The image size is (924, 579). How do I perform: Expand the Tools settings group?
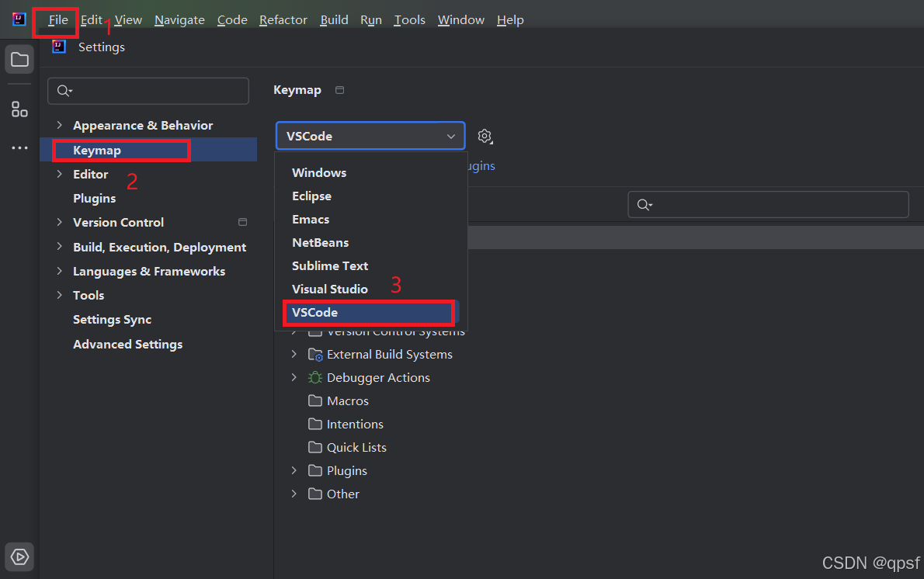(x=60, y=295)
